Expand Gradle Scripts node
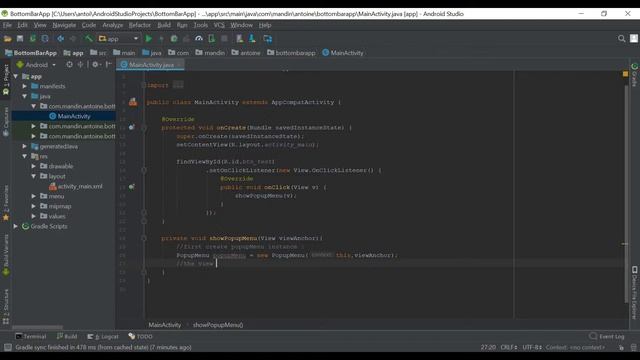This screenshot has width=640, height=360. pyautogui.click(x=16, y=226)
